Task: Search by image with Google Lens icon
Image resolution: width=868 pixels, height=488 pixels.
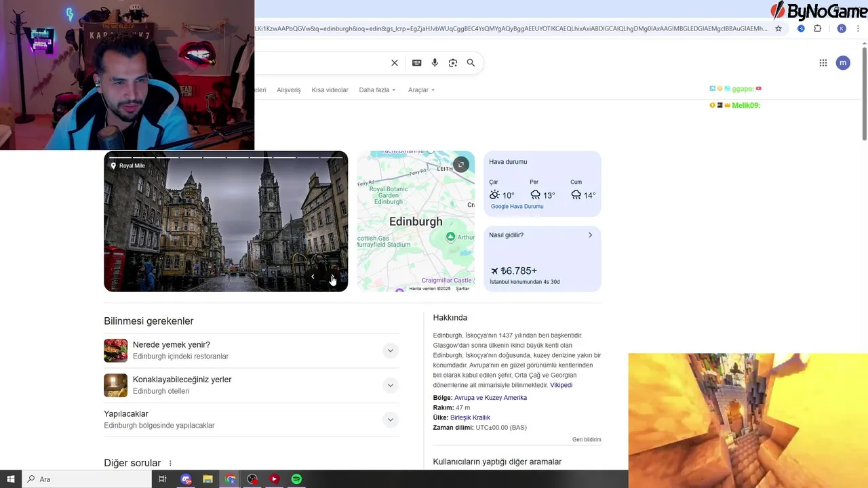Action: tap(453, 63)
